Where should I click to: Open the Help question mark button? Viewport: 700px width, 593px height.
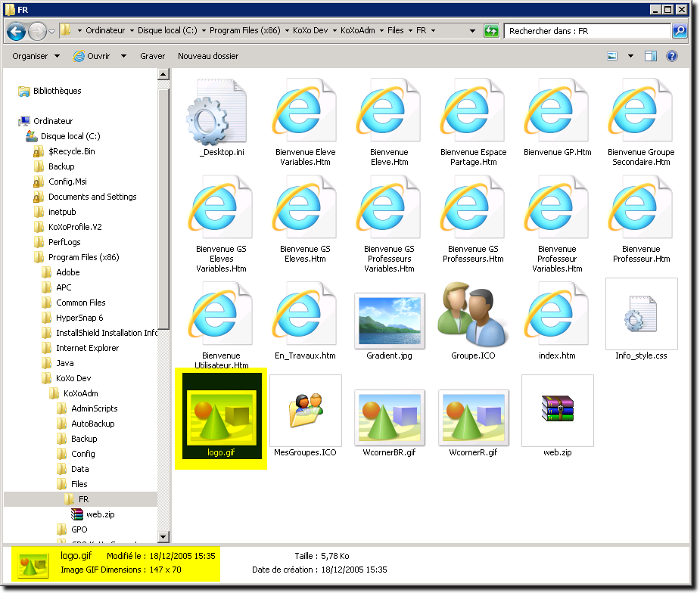click(671, 56)
